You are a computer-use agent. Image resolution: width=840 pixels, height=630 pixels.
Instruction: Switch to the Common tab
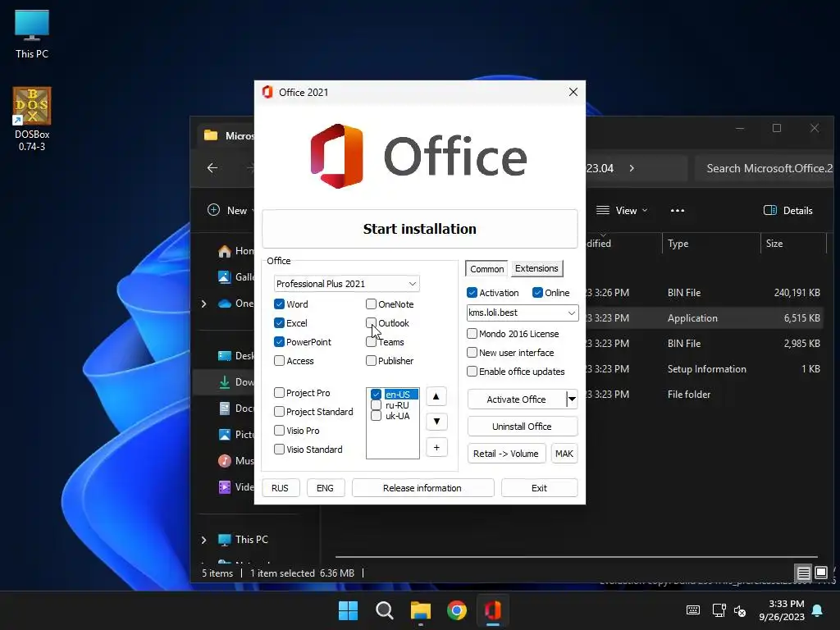click(x=487, y=269)
